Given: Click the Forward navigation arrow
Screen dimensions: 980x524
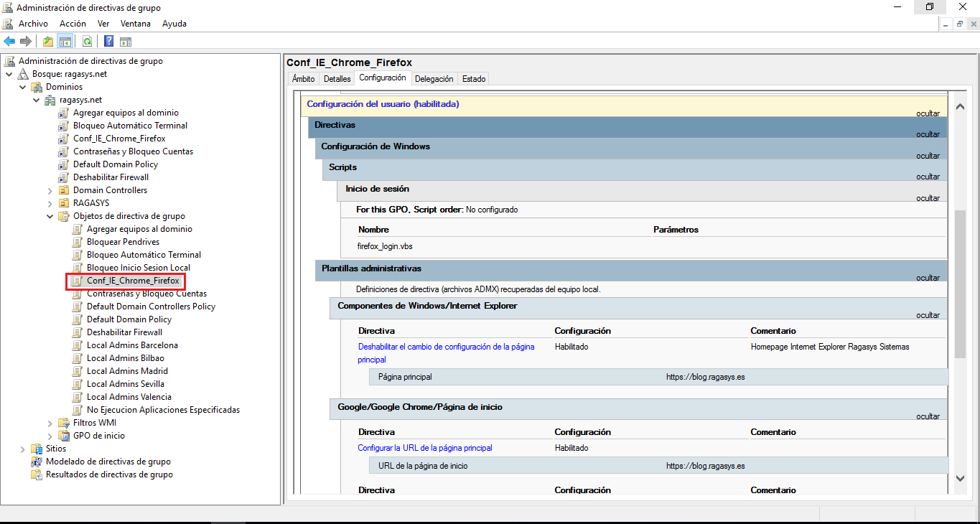Looking at the screenshot, I should tap(26, 41).
